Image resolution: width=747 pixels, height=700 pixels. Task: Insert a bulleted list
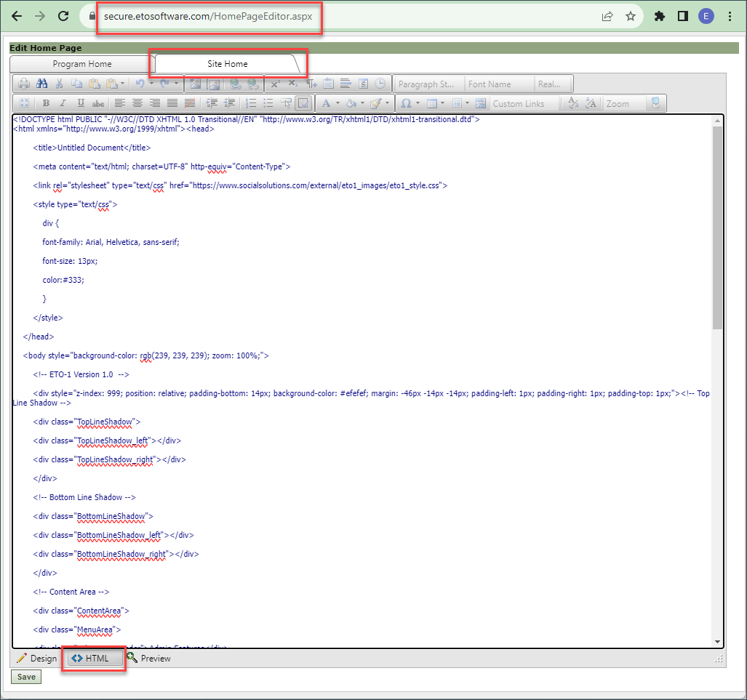pyautogui.click(x=268, y=103)
